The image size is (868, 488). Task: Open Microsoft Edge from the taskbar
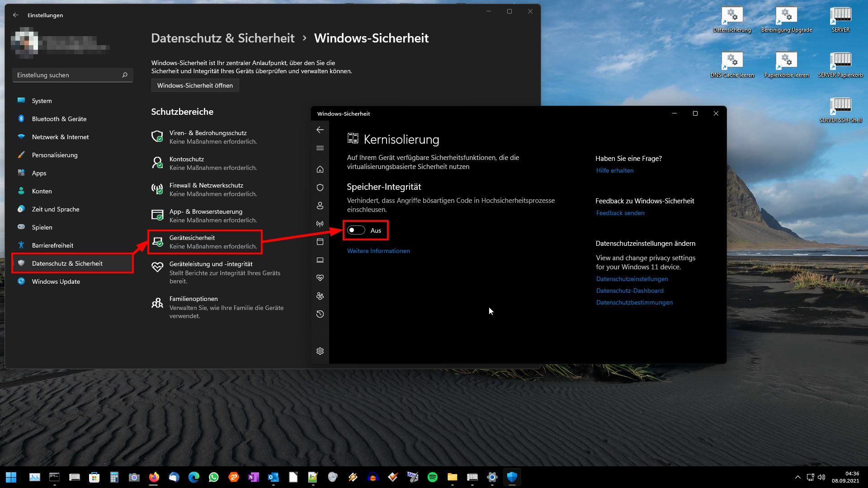(194, 477)
